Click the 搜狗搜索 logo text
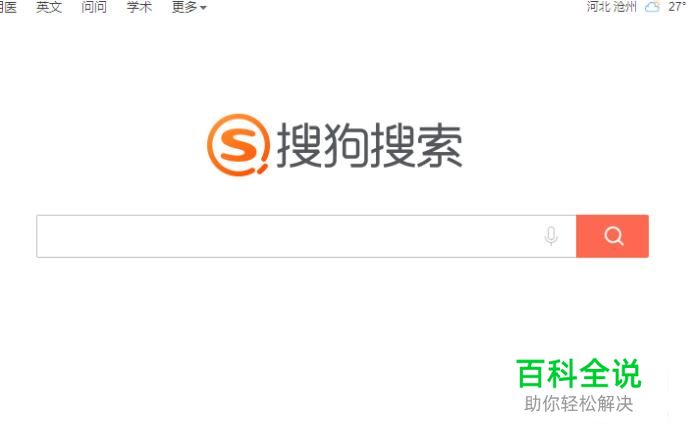The height and width of the screenshot is (448, 692). tap(369, 145)
